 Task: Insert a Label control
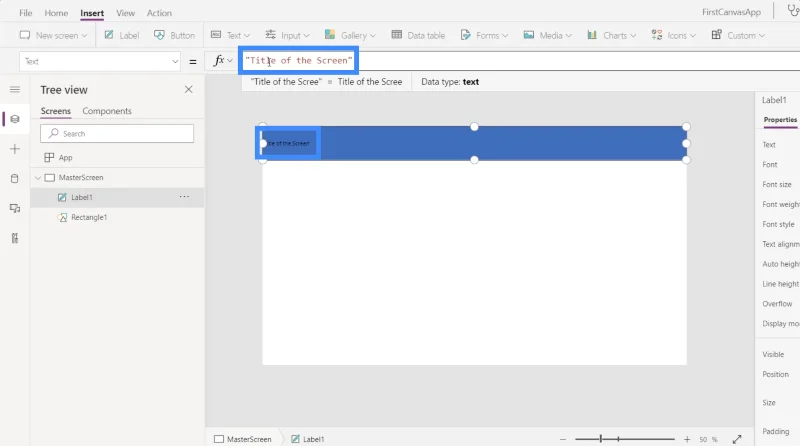[121, 35]
